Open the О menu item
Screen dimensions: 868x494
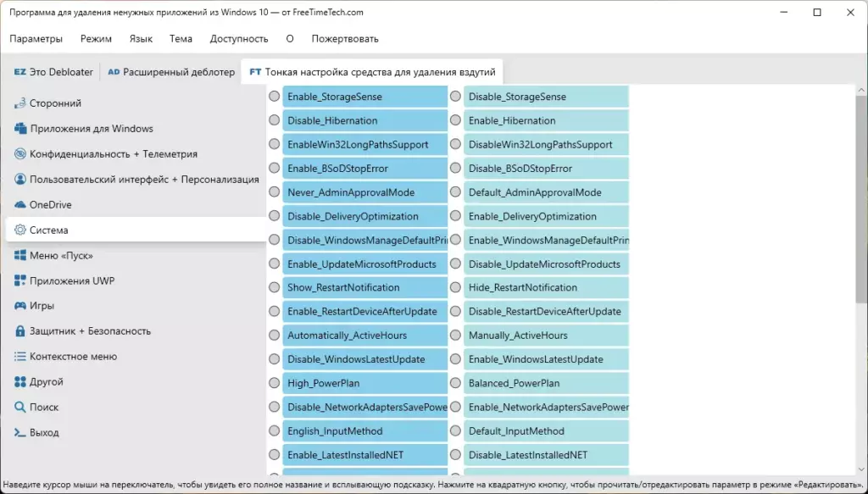coord(290,39)
